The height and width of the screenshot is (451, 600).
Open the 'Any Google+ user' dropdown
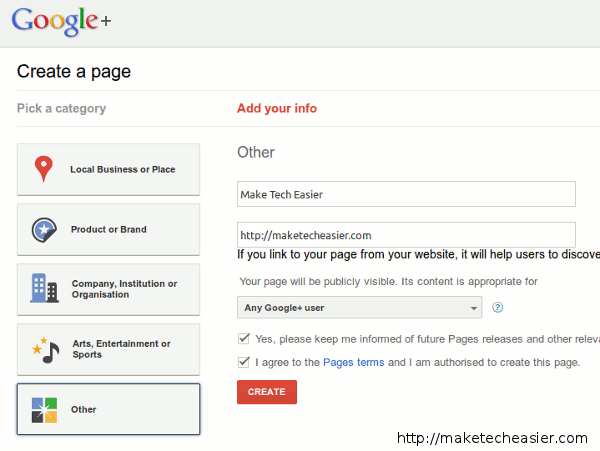pos(359,307)
